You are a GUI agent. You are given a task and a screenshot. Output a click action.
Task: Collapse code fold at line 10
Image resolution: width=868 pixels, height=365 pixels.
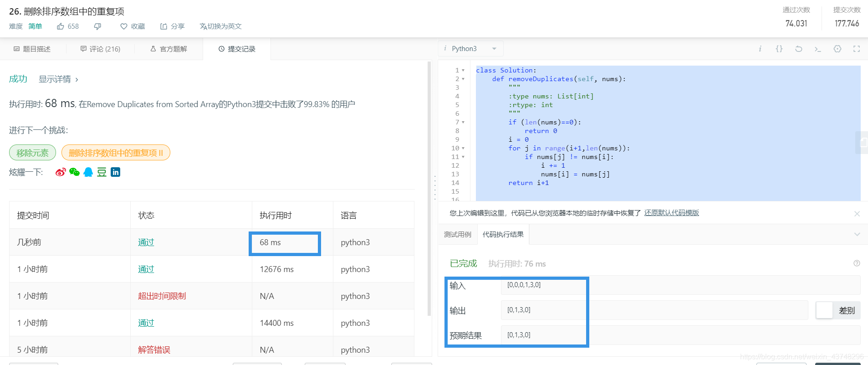tap(463, 149)
